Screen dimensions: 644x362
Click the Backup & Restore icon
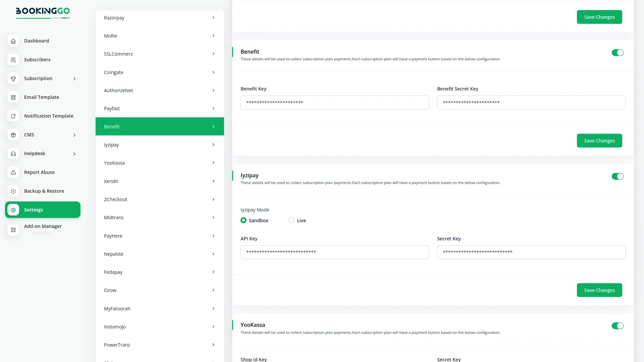[x=13, y=191]
